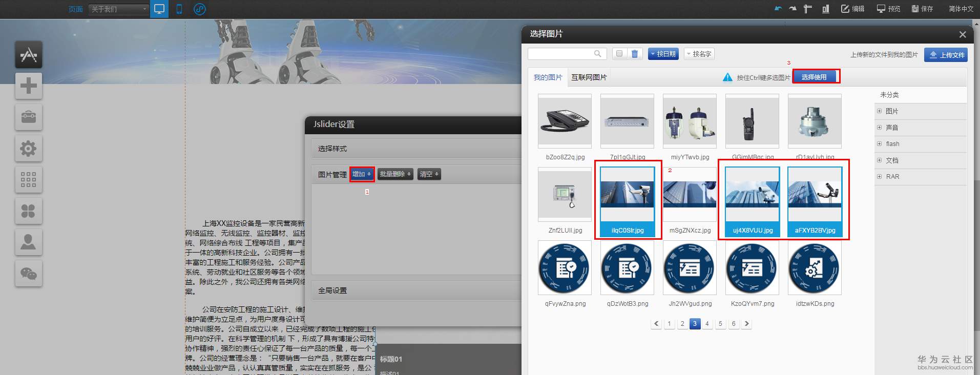
Task: Sort images by name with 按名字
Action: (x=699, y=54)
